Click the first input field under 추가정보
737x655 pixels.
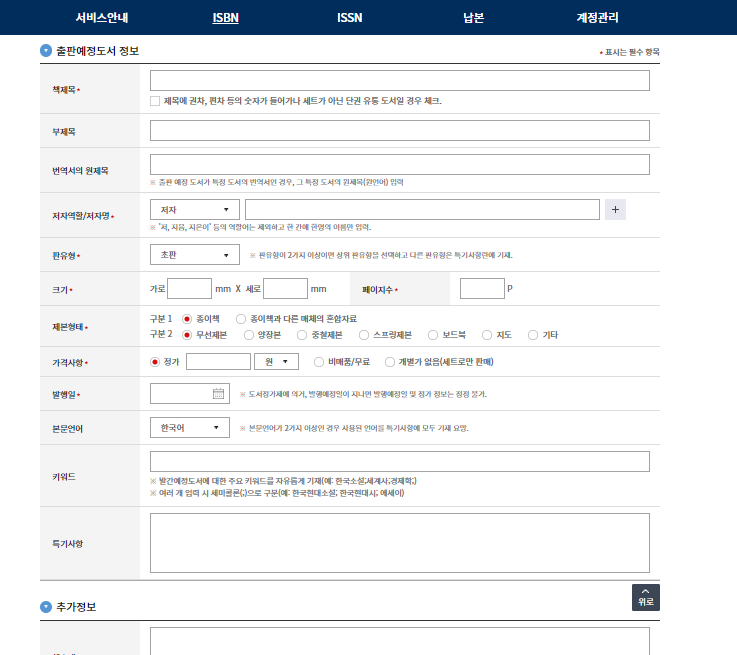pos(400,641)
